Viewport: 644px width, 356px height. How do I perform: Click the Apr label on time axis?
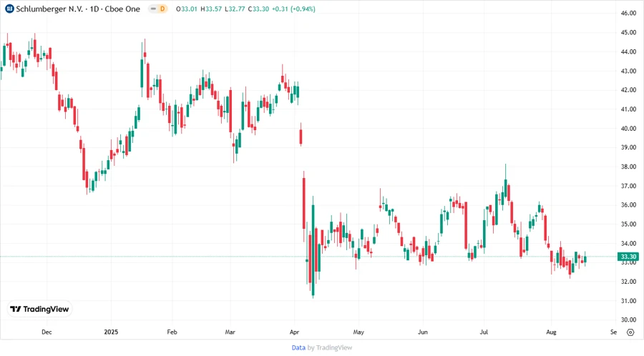[296, 332]
